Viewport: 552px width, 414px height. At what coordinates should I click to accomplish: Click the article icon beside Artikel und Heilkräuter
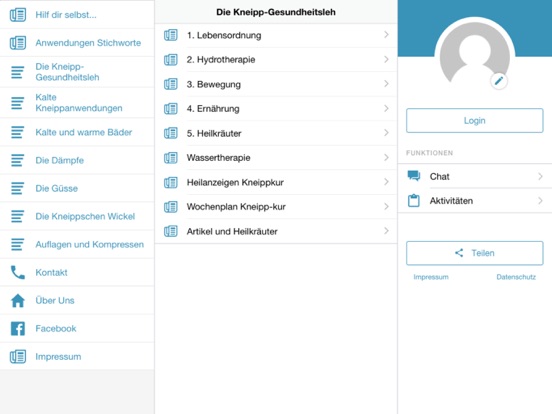point(171,231)
